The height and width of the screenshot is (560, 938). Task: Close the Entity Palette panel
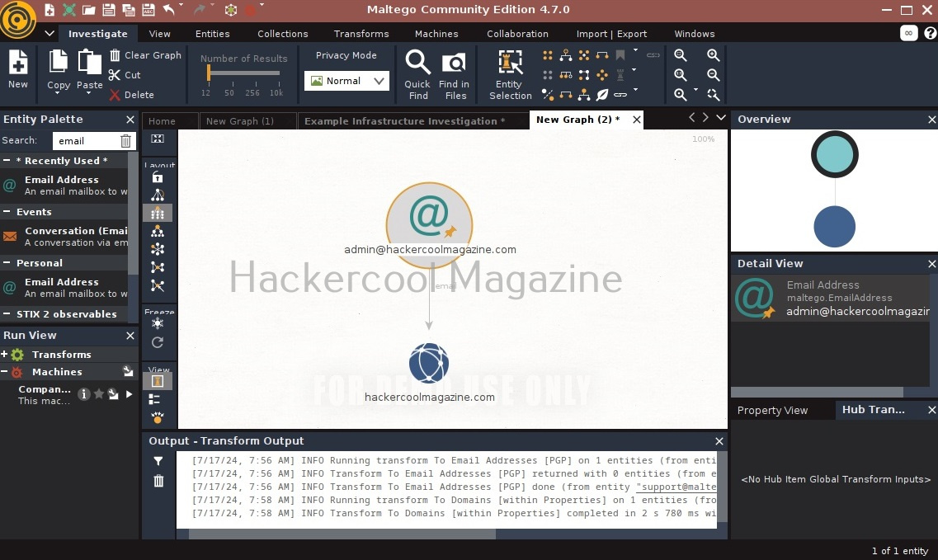tap(130, 120)
